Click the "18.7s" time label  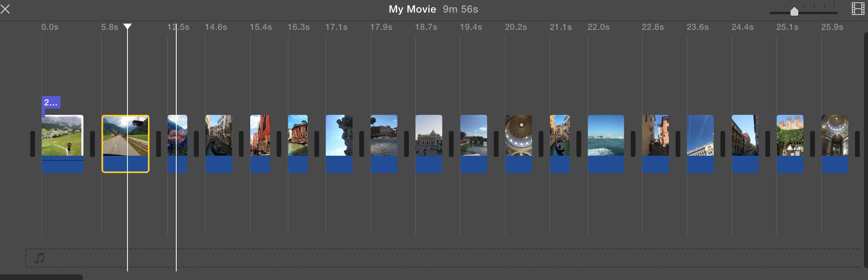click(426, 27)
